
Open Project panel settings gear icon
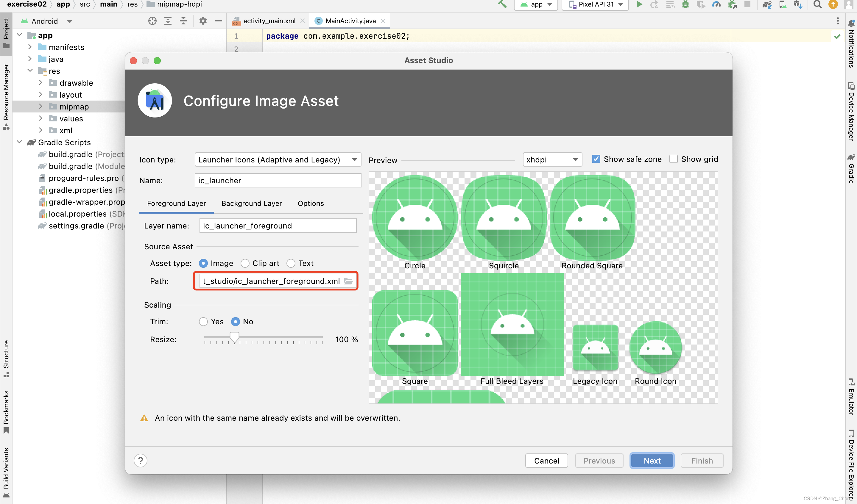tap(203, 21)
